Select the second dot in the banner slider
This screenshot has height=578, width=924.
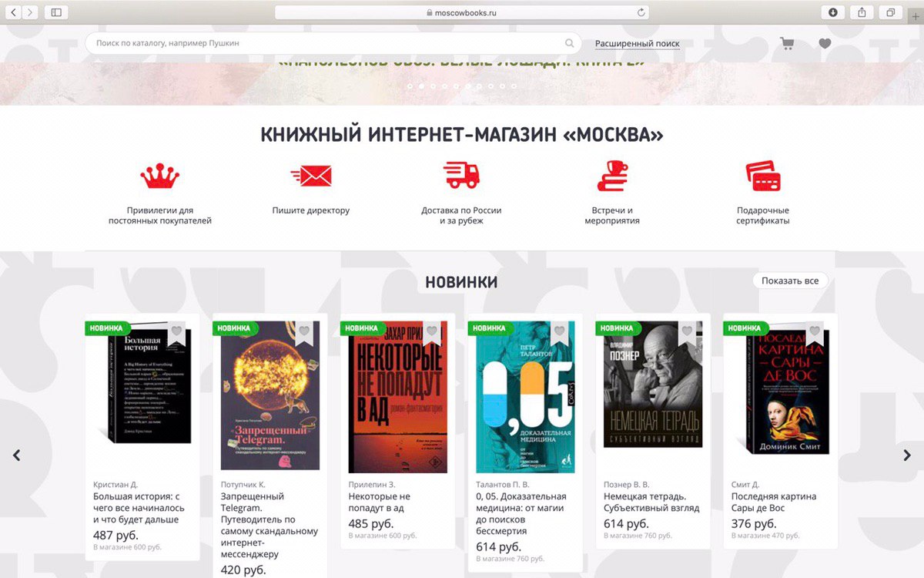[x=420, y=86]
